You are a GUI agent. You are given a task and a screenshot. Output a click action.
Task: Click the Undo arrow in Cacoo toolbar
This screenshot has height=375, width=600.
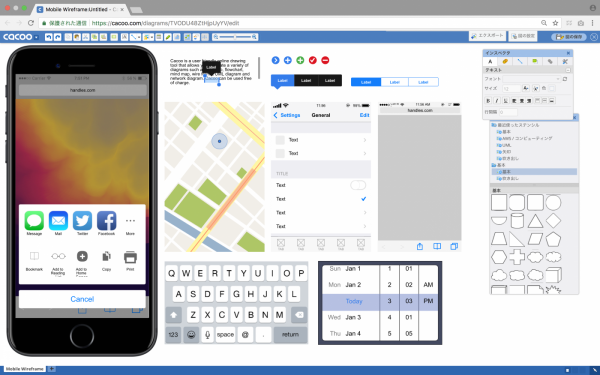point(49,37)
